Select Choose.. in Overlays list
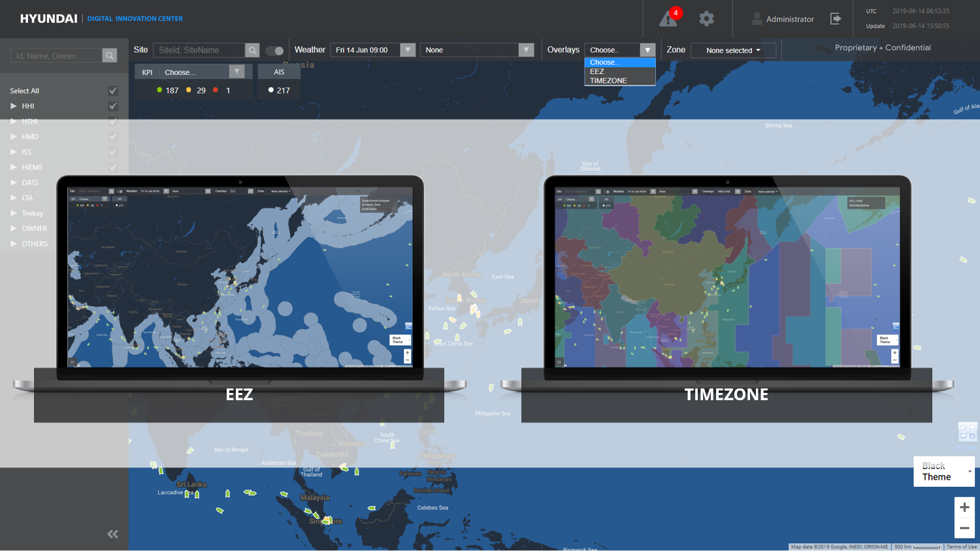 click(620, 62)
